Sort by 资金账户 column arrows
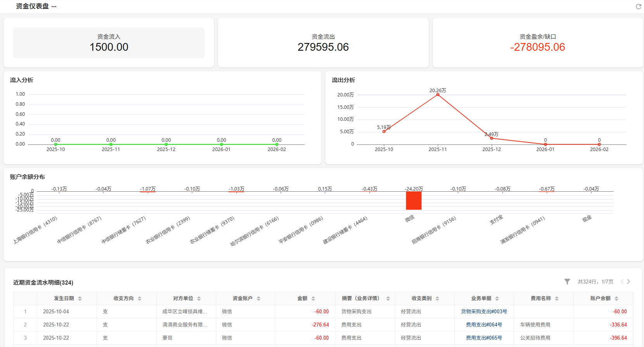Screen dimensions: 644x347 click(259, 299)
